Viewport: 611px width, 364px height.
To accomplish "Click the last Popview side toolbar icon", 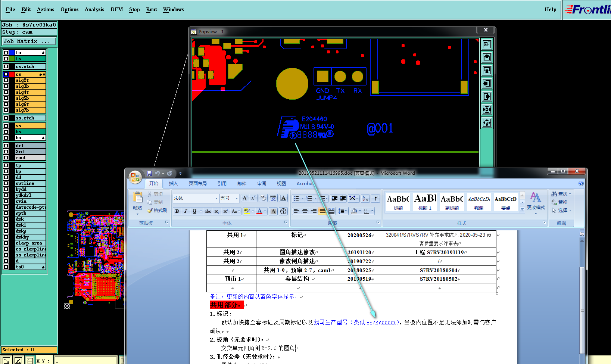I will [x=487, y=123].
